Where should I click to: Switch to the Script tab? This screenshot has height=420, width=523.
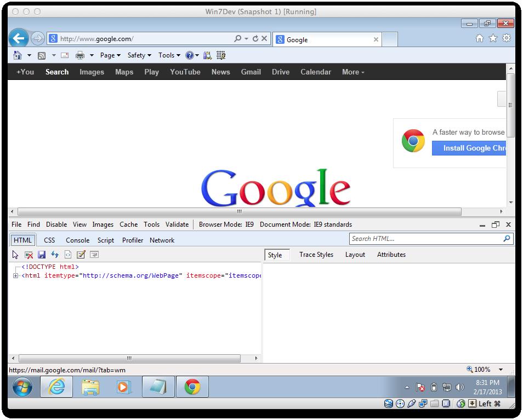pyautogui.click(x=106, y=240)
